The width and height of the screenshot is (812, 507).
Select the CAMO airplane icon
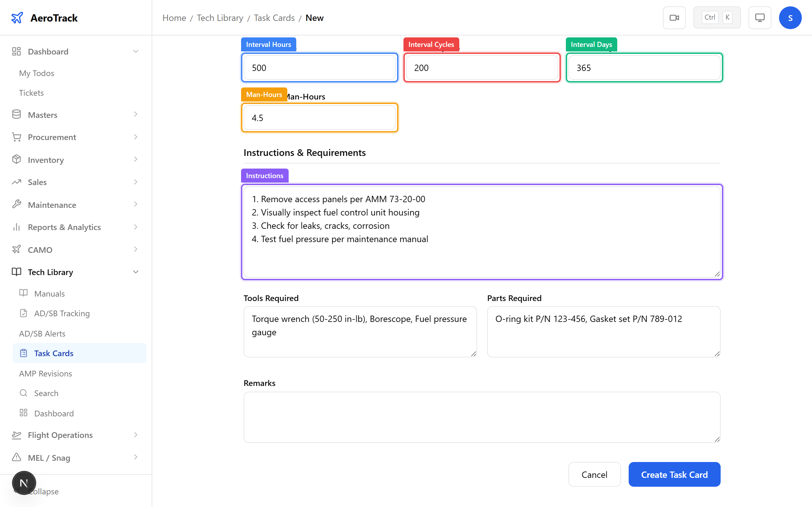(x=16, y=249)
